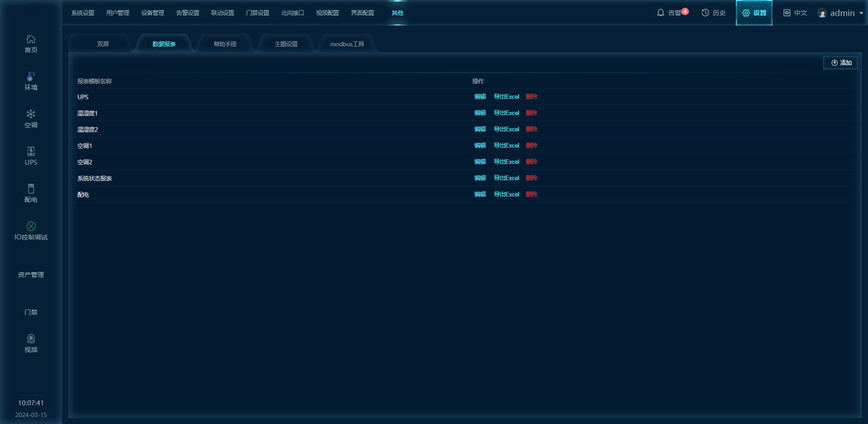Open the 视频 camera icon

[30, 339]
